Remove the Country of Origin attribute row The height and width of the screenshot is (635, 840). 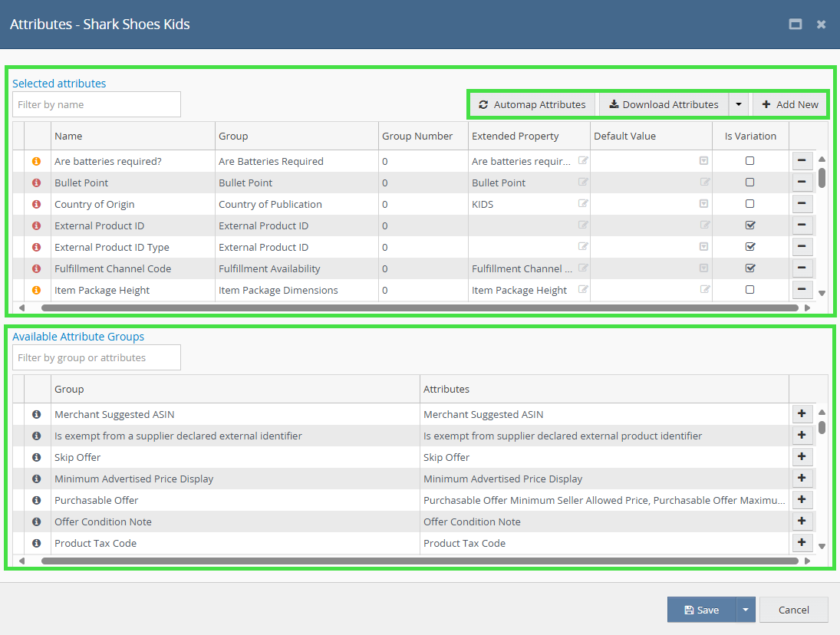click(801, 204)
